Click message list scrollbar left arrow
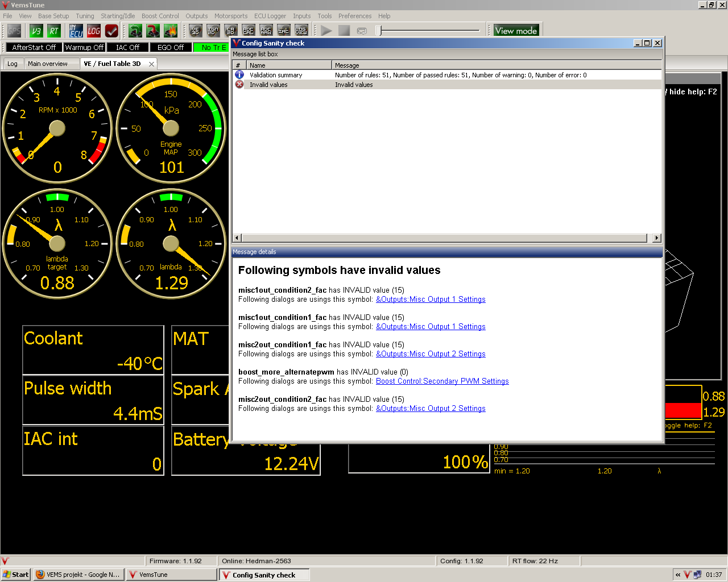Viewport: 728px width, 582px height. point(238,238)
